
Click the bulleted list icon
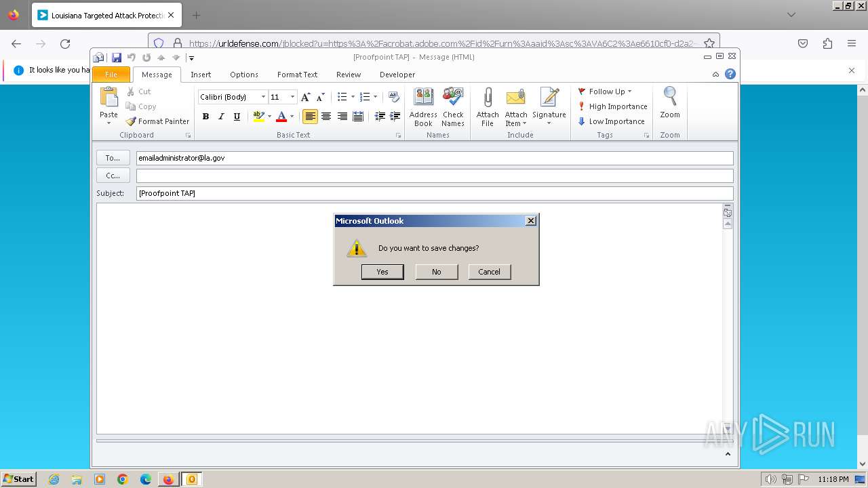[x=342, y=97]
